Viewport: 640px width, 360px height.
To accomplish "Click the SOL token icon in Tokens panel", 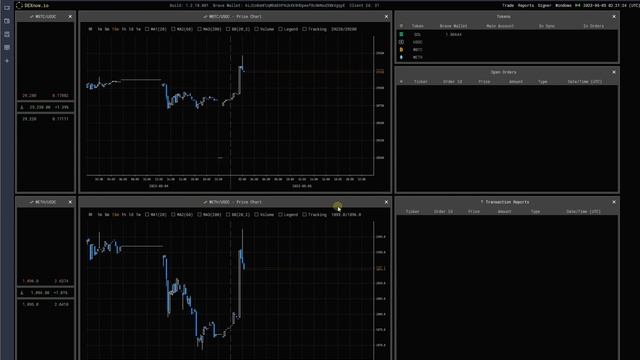I will 401,34.
